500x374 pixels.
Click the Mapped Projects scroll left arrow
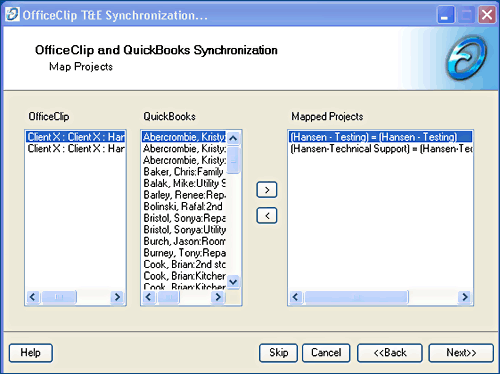coord(295,297)
